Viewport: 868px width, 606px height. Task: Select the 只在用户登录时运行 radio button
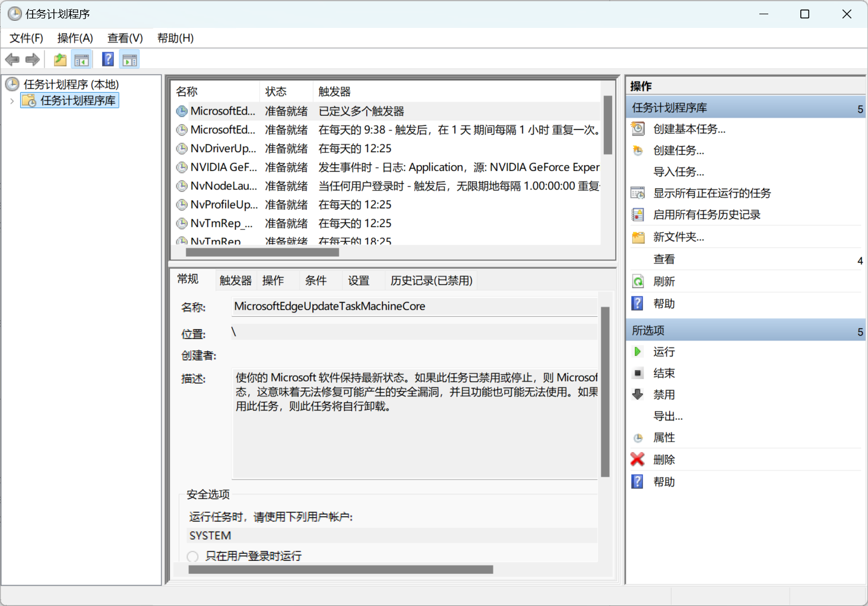[192, 557]
